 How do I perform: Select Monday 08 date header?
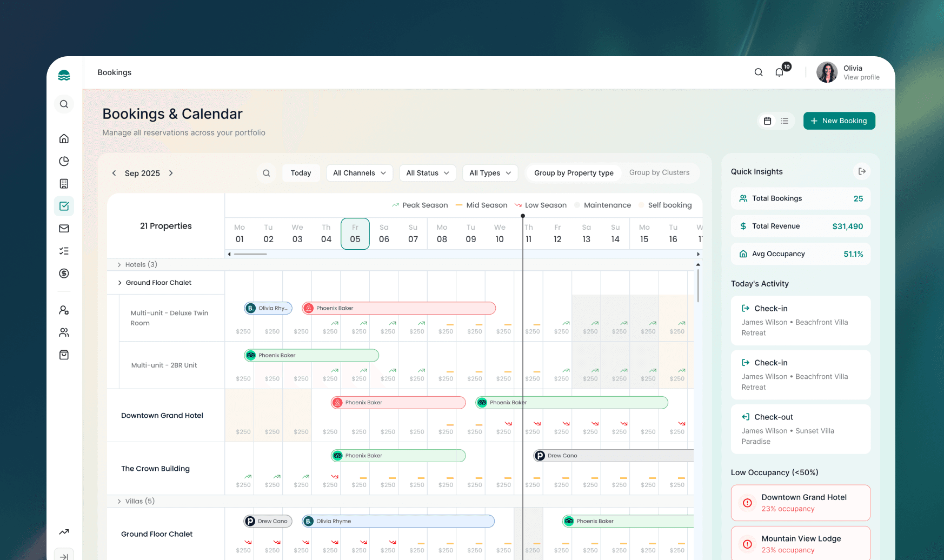(x=442, y=234)
